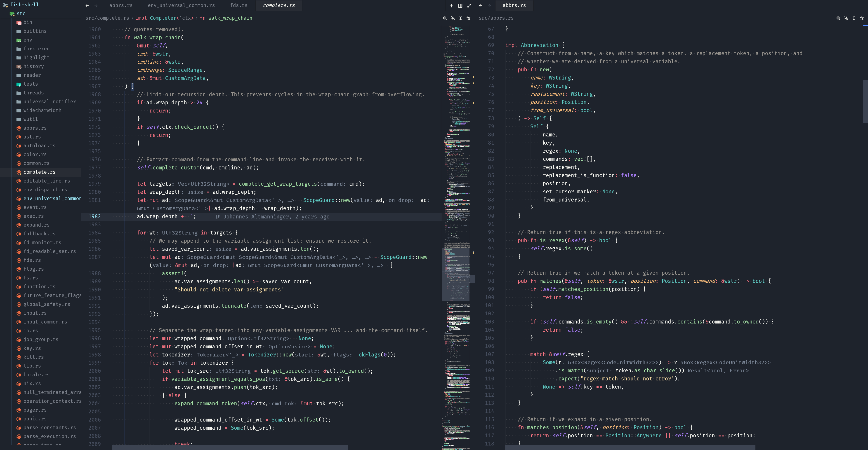This screenshot has height=450, width=868.
Task: Open inline assist sparkle in abbrs.rs pane toolbar
Action: click(x=846, y=18)
